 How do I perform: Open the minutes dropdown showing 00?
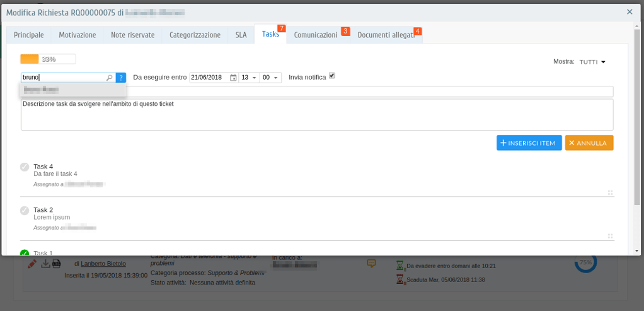pyautogui.click(x=270, y=78)
